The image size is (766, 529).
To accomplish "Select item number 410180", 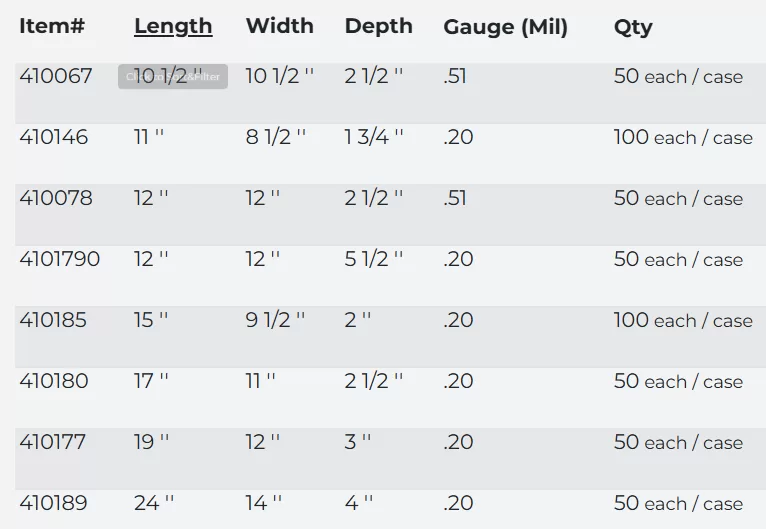I will pyautogui.click(x=54, y=381).
